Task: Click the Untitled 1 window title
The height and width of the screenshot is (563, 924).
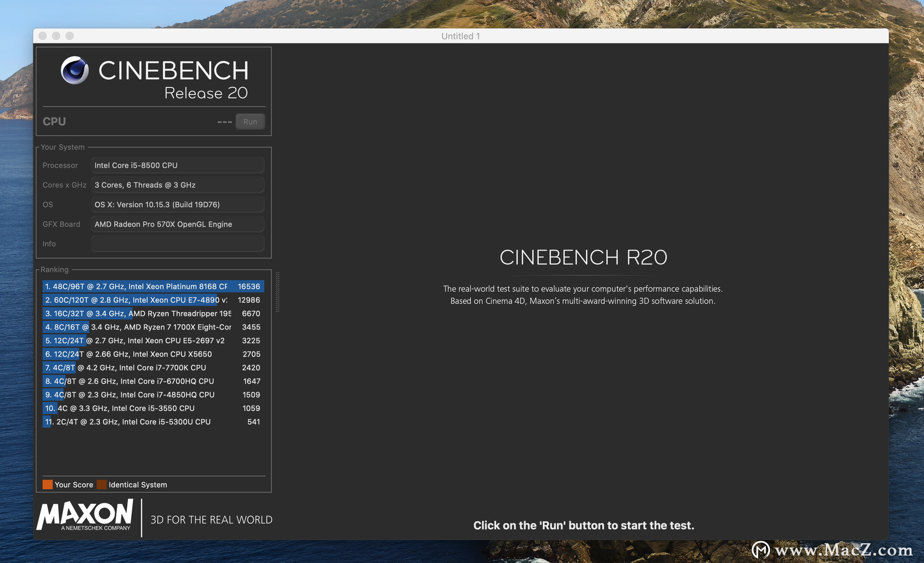Action: tap(461, 36)
